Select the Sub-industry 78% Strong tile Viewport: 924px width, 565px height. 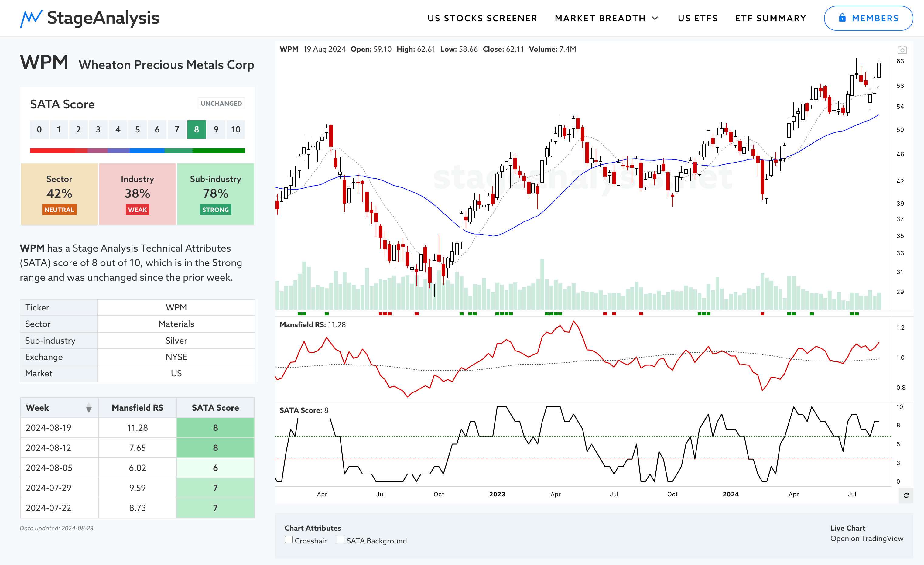click(x=216, y=194)
